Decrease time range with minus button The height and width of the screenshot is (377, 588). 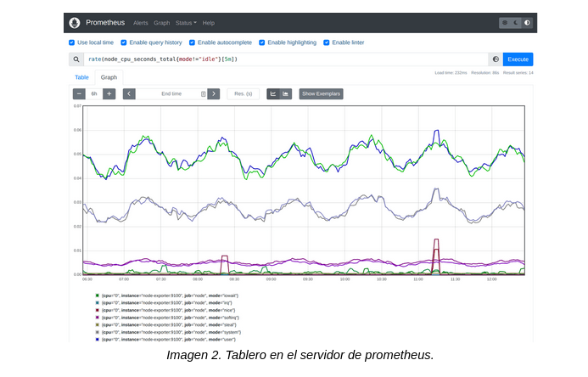pyautogui.click(x=79, y=93)
